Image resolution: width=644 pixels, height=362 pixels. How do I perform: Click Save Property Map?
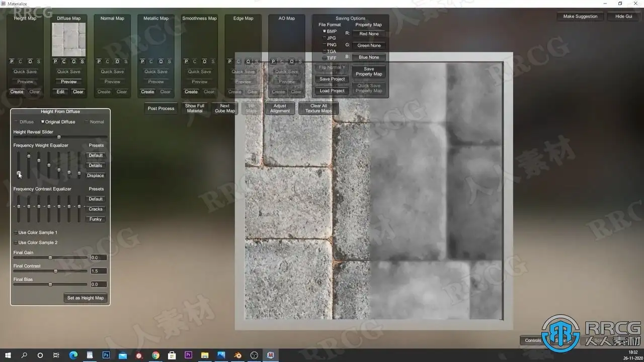(369, 71)
